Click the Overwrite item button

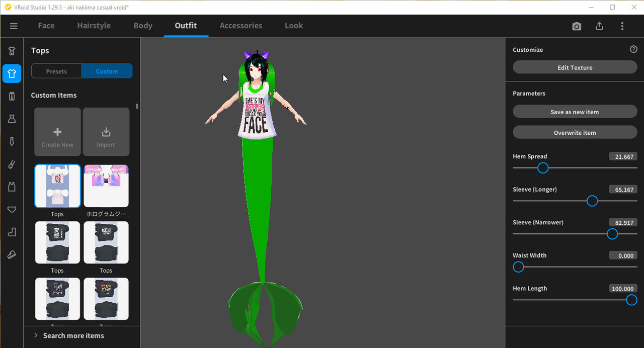tap(575, 132)
